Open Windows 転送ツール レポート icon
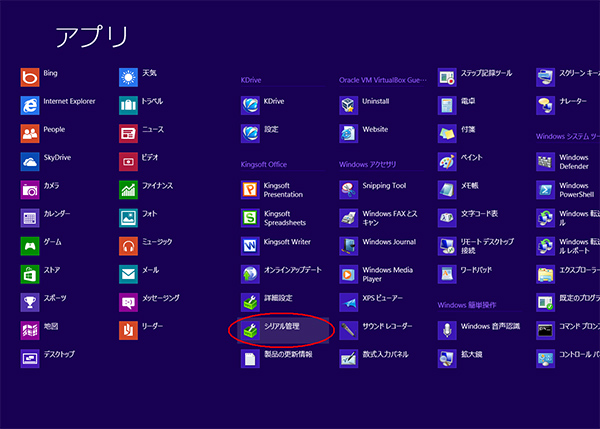Image resolution: width=600 pixels, height=429 pixels. pyautogui.click(x=546, y=246)
